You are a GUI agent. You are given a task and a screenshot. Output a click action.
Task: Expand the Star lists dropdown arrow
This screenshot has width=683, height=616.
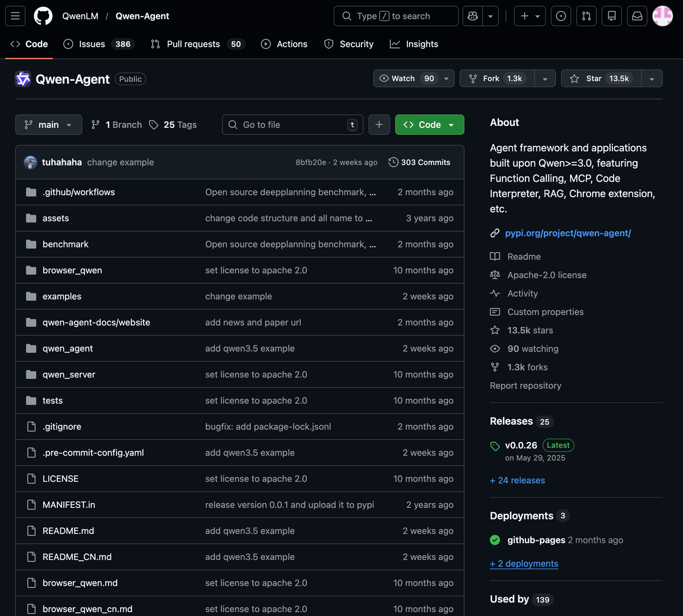pyautogui.click(x=652, y=79)
